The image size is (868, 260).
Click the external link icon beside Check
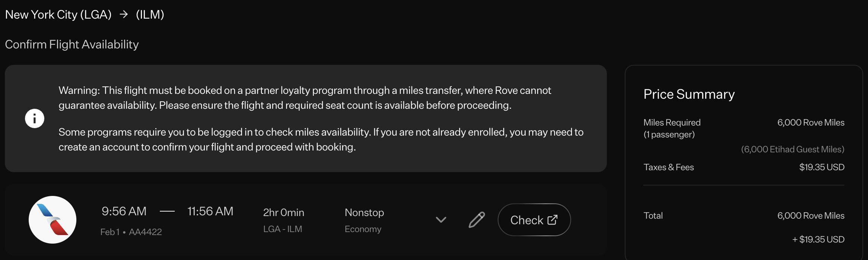[552, 220]
